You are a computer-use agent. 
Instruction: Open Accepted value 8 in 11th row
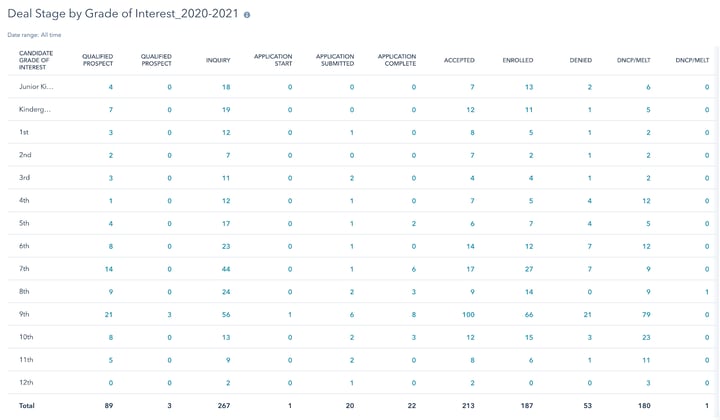pyautogui.click(x=472, y=360)
